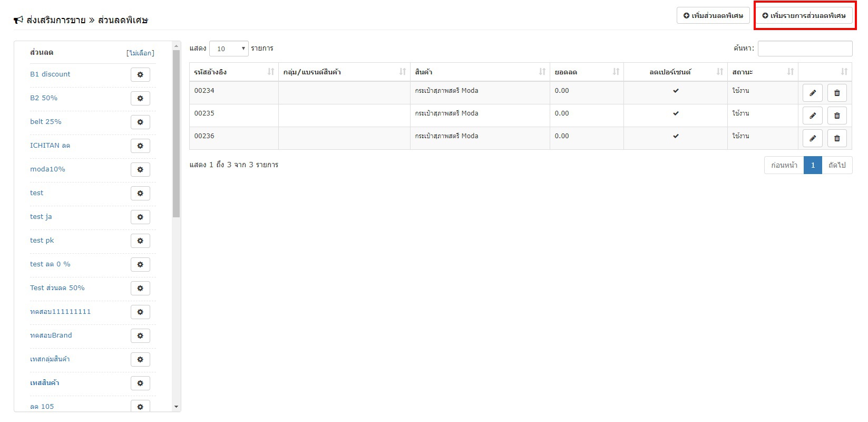Edit row 00234 with pencil icon
Screen dimensions: 868x422
813,93
